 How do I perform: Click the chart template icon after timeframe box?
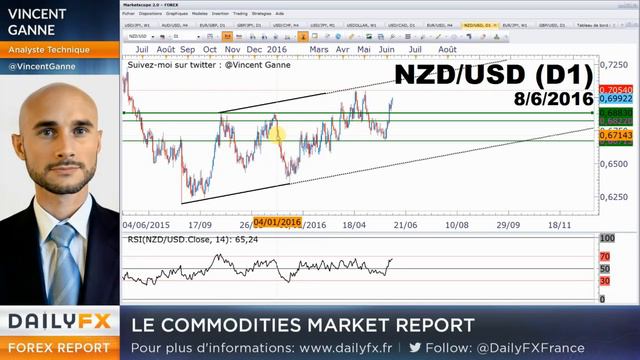[210, 37]
